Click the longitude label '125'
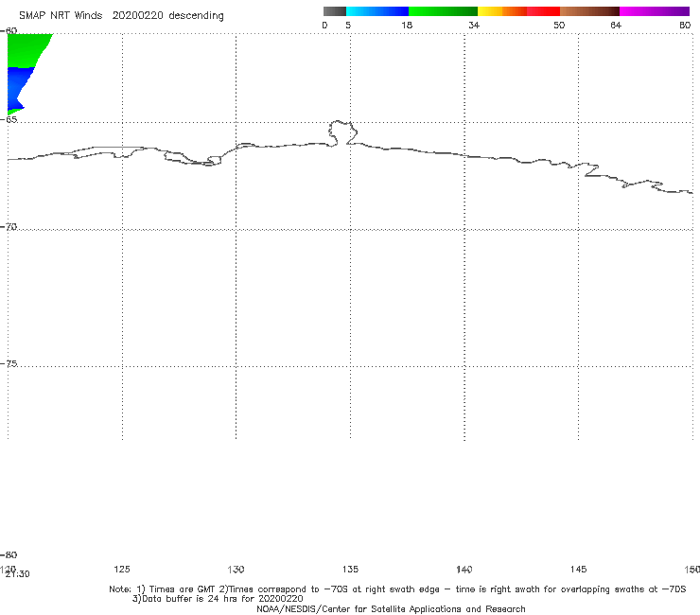Image resolution: width=700 pixels, height=615 pixels. click(122, 569)
